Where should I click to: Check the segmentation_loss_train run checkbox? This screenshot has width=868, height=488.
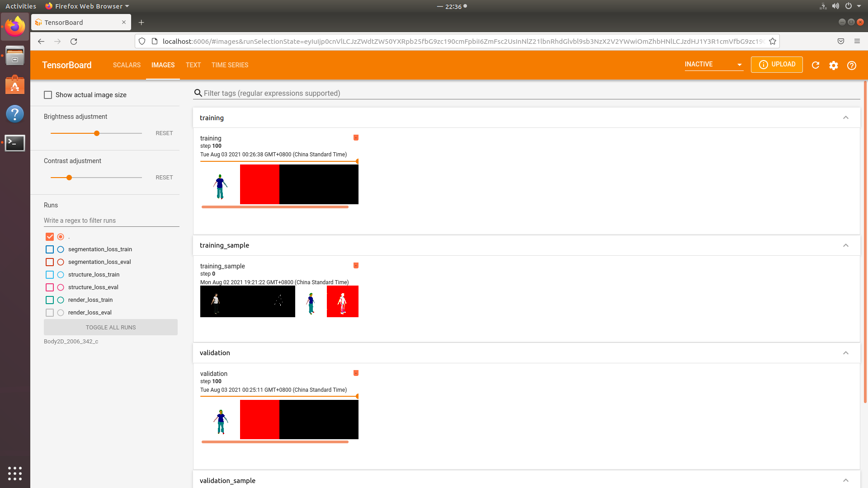pyautogui.click(x=50, y=249)
